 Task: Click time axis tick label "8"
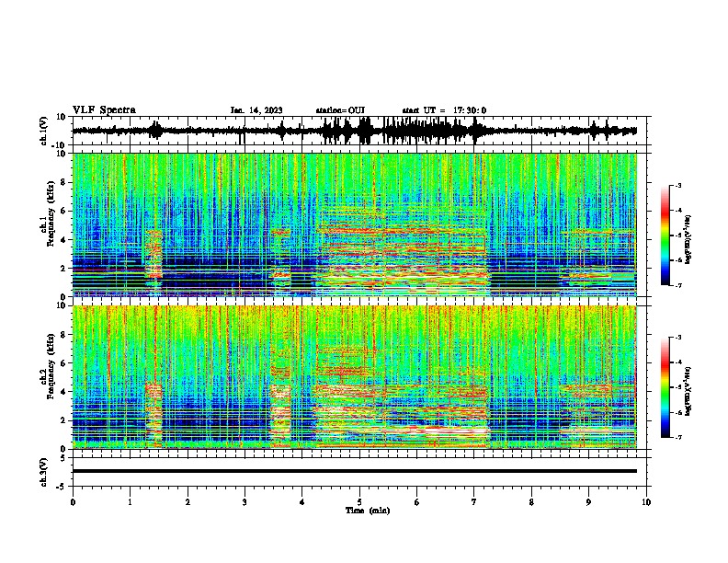pos(531,502)
